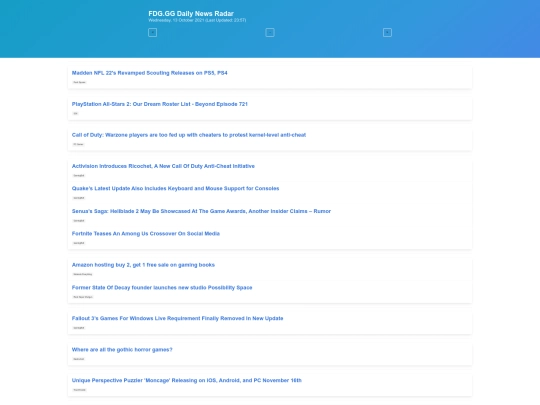Viewport: 540px width, 405px height.
Task: Open the Former State Of Decay founder article
Action: point(162,288)
